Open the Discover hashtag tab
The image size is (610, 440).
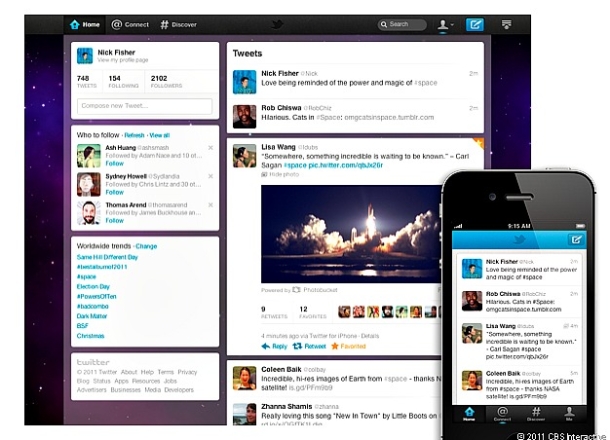(x=178, y=24)
